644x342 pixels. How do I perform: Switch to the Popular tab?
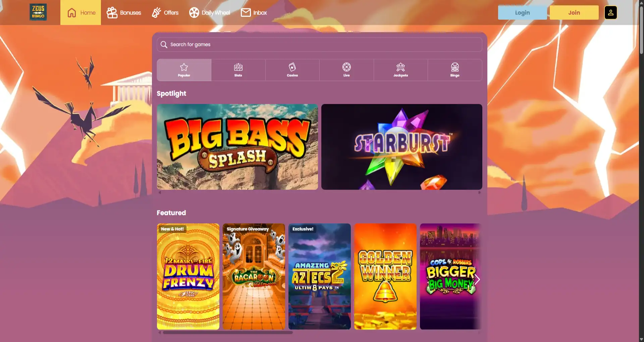[x=184, y=70]
